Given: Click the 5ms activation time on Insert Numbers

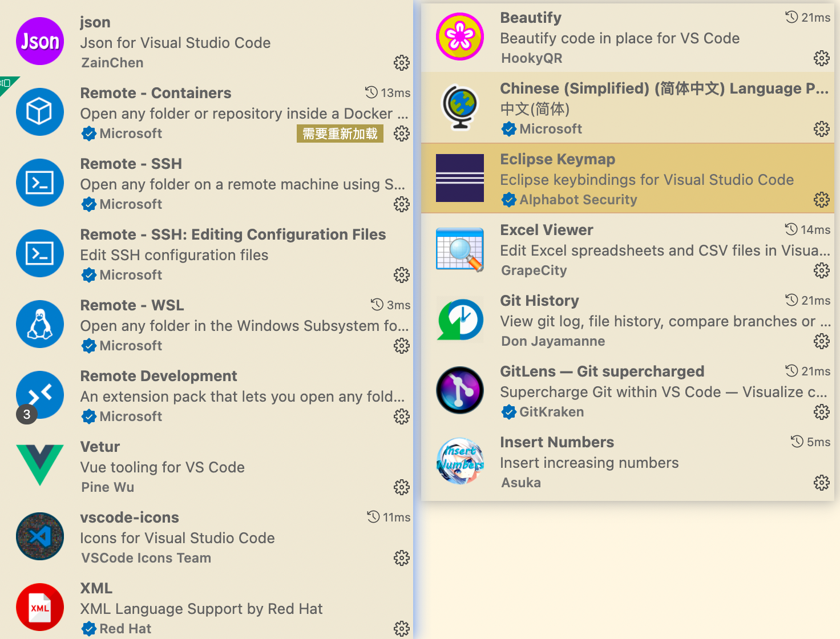Looking at the screenshot, I should tap(811, 442).
